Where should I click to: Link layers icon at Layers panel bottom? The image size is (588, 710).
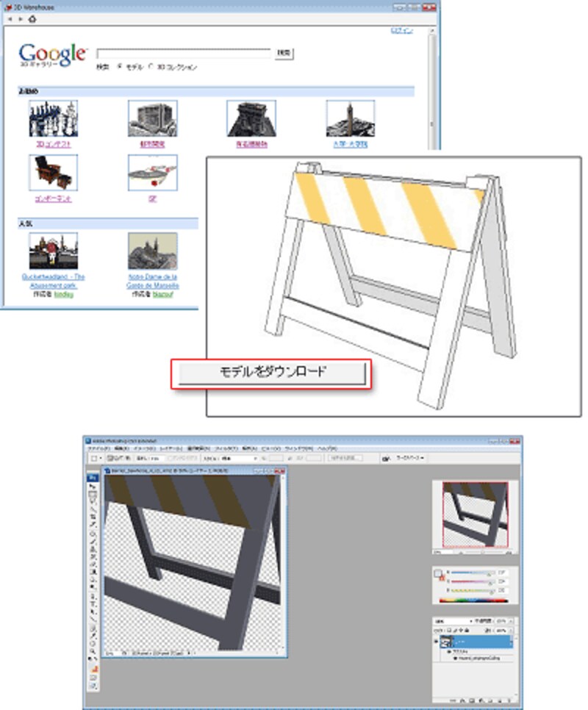coord(453,700)
